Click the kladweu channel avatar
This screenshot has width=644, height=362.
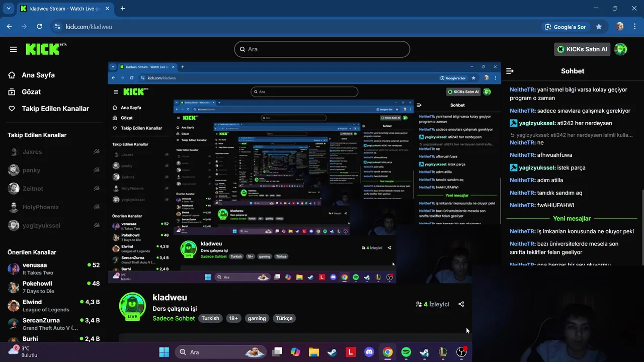click(x=132, y=306)
